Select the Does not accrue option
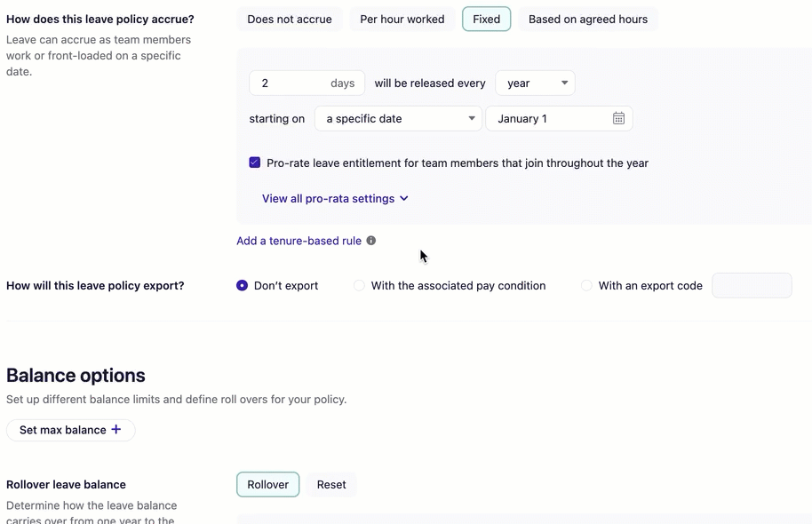Viewport: 812px width, 524px height. tap(290, 20)
